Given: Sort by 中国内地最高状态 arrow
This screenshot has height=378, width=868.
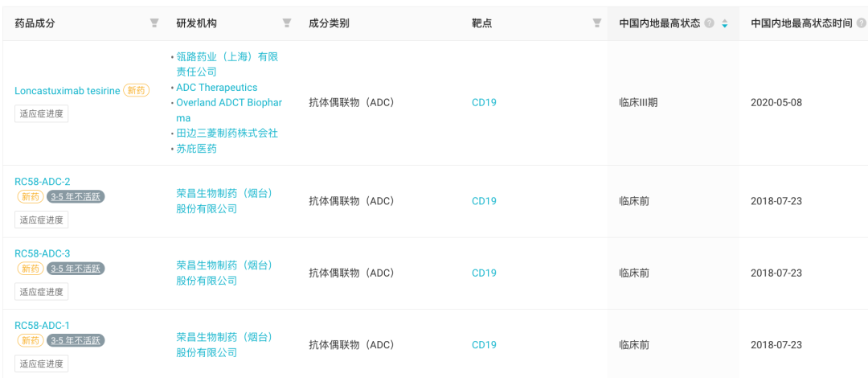Looking at the screenshot, I should point(725,23).
